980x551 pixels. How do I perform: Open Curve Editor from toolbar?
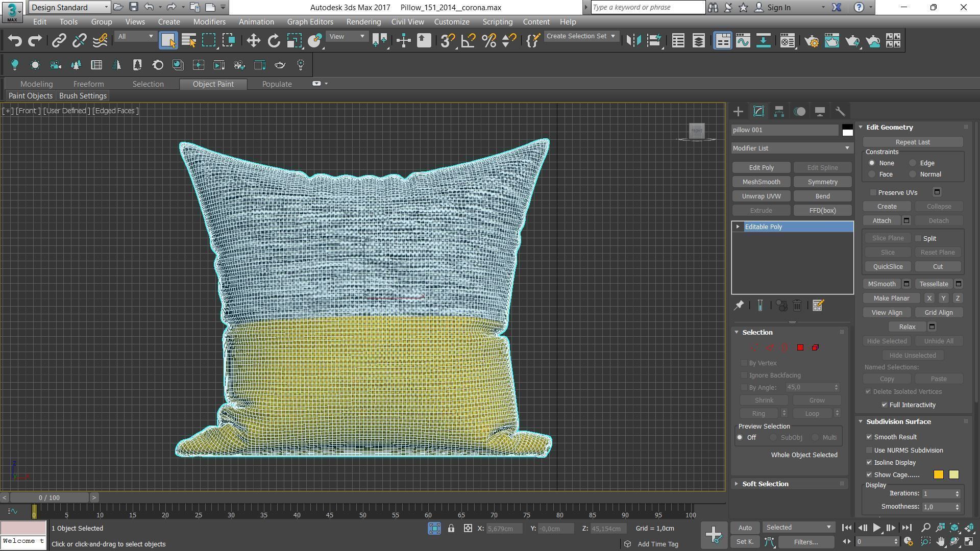coord(743,41)
